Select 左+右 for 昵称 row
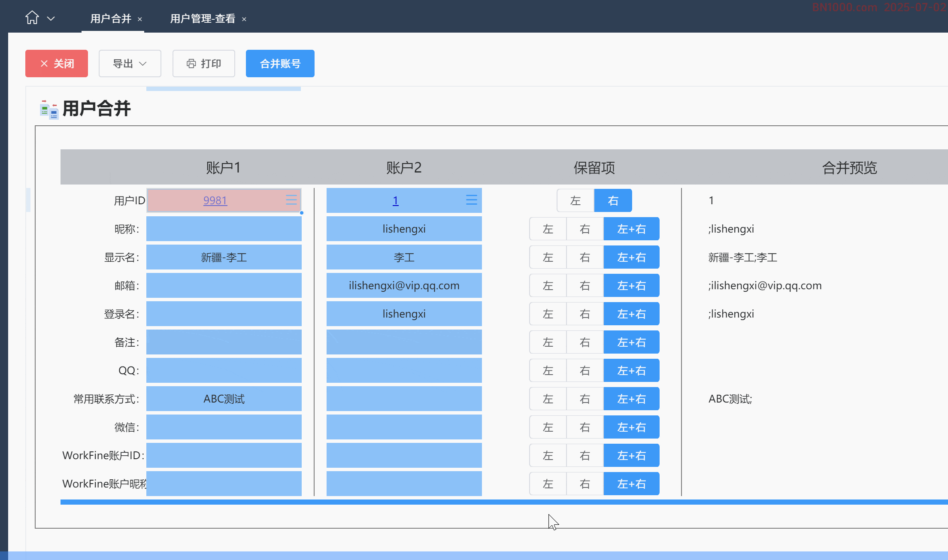This screenshot has width=948, height=560. click(x=632, y=229)
